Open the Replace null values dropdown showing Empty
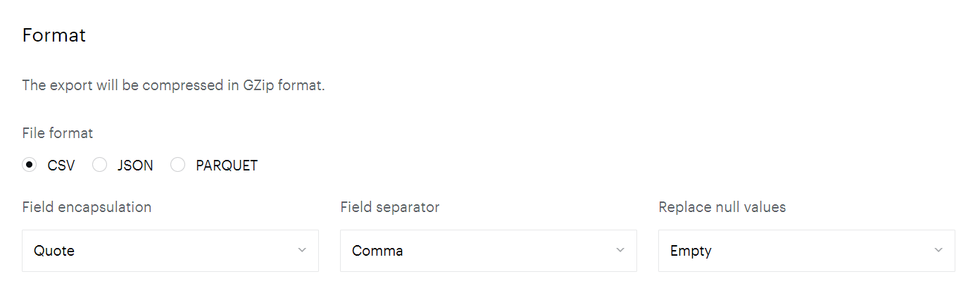The image size is (980, 286). [x=806, y=251]
